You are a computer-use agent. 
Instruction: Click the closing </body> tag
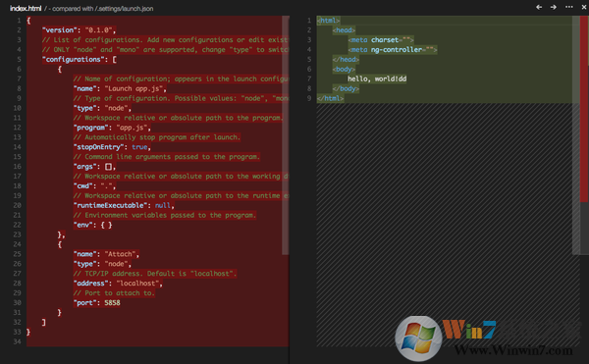(346, 88)
